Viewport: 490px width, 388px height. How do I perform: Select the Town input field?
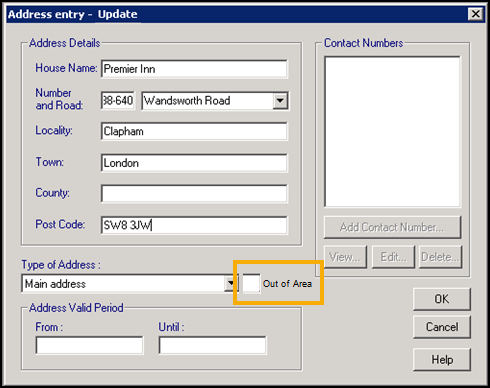coord(194,163)
